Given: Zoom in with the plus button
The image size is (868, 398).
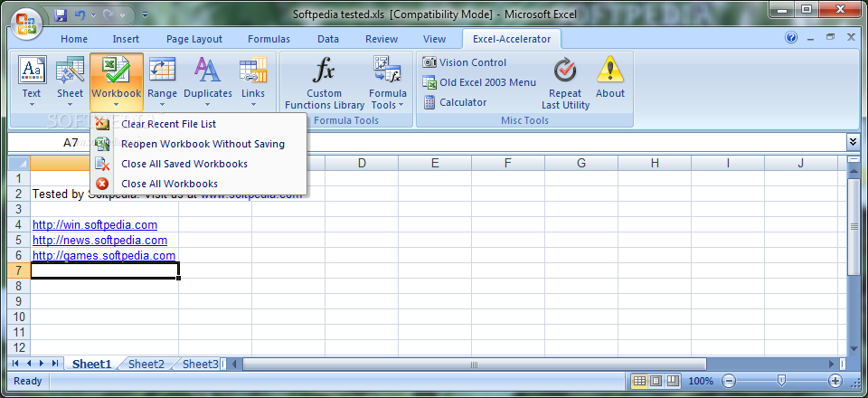Looking at the screenshot, I should [x=835, y=381].
